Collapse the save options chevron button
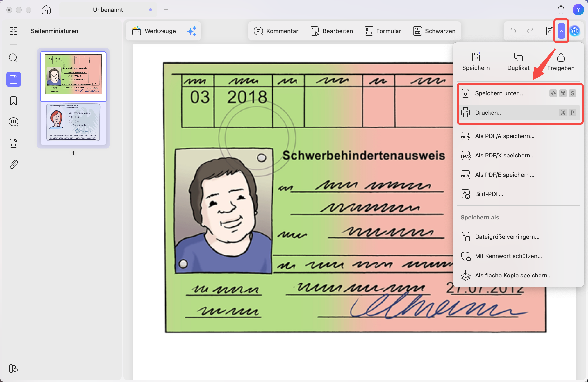588x382 pixels. click(561, 31)
